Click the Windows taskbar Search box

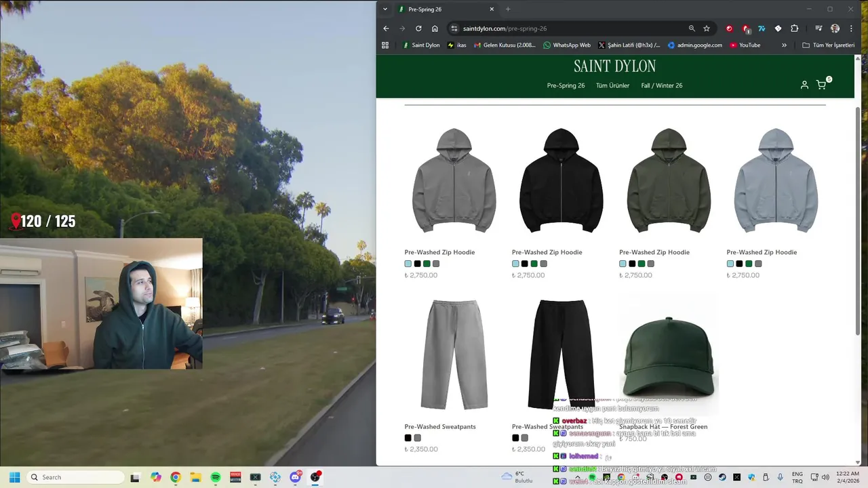click(x=76, y=477)
